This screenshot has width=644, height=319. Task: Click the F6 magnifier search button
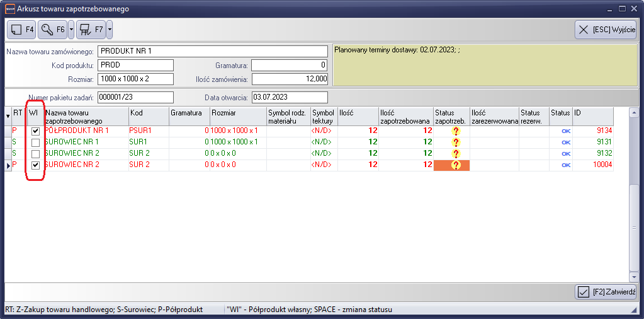(52, 30)
